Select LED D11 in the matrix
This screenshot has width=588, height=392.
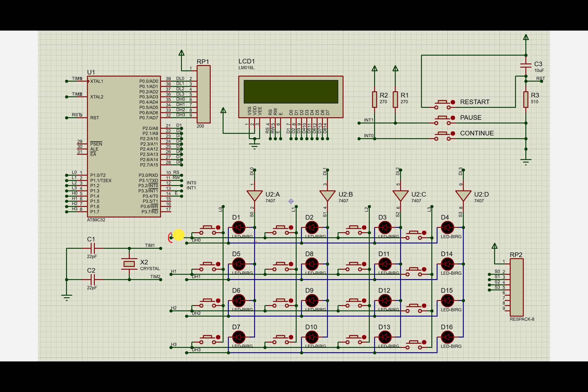385,264
